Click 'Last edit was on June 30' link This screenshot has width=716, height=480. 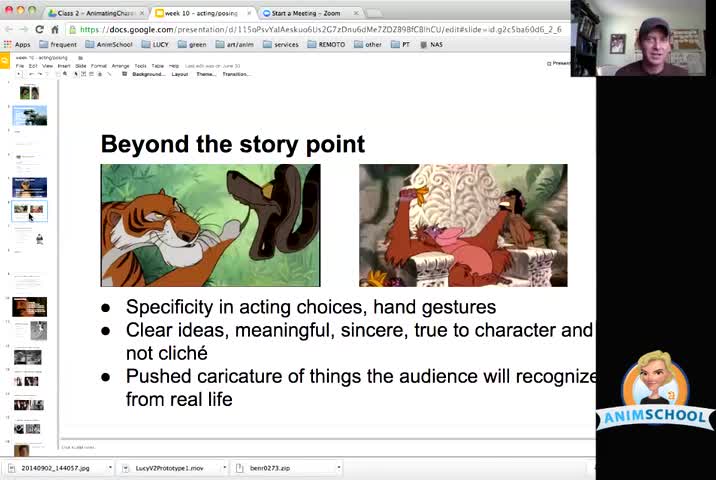click(212, 66)
